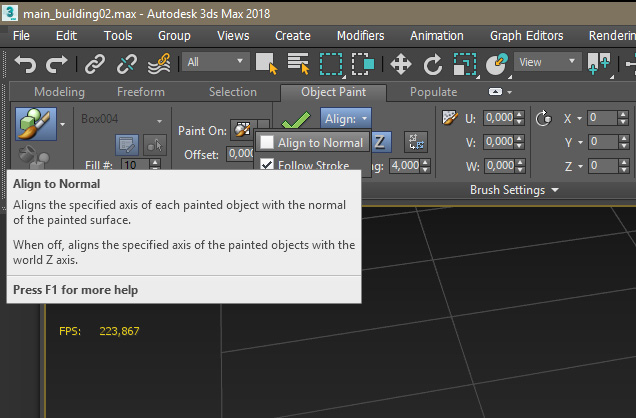Viewport: 636px width, 418px height.
Task: Choose the Rectangular Selection Region tool
Action: pyautogui.click(x=331, y=64)
